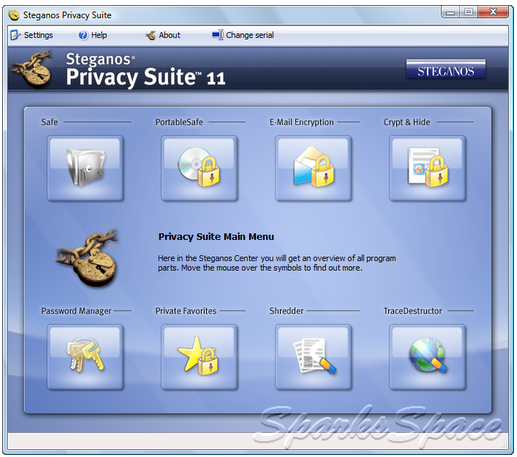Click the Steganos Center description text
This screenshot has height=457, width=517.
pyautogui.click(x=277, y=263)
